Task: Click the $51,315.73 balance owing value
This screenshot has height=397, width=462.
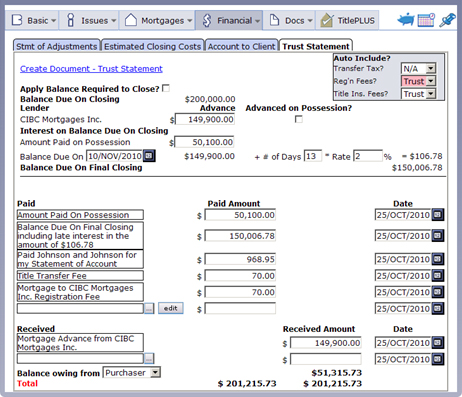Action: (x=337, y=373)
